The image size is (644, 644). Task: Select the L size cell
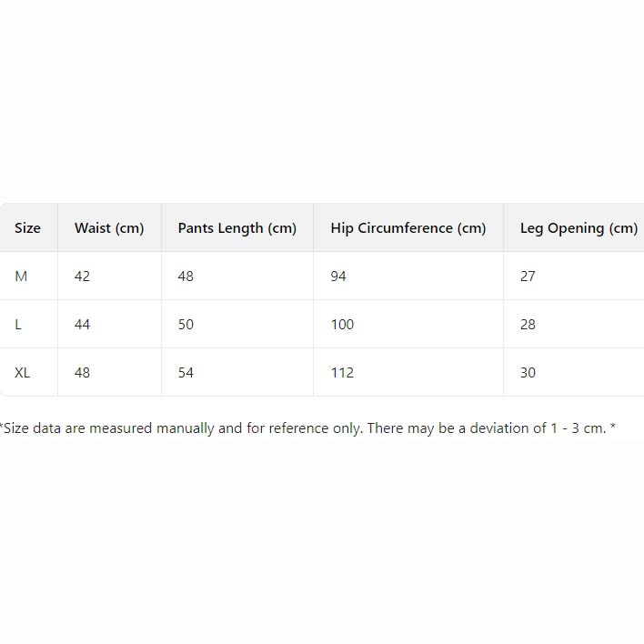coord(18,325)
